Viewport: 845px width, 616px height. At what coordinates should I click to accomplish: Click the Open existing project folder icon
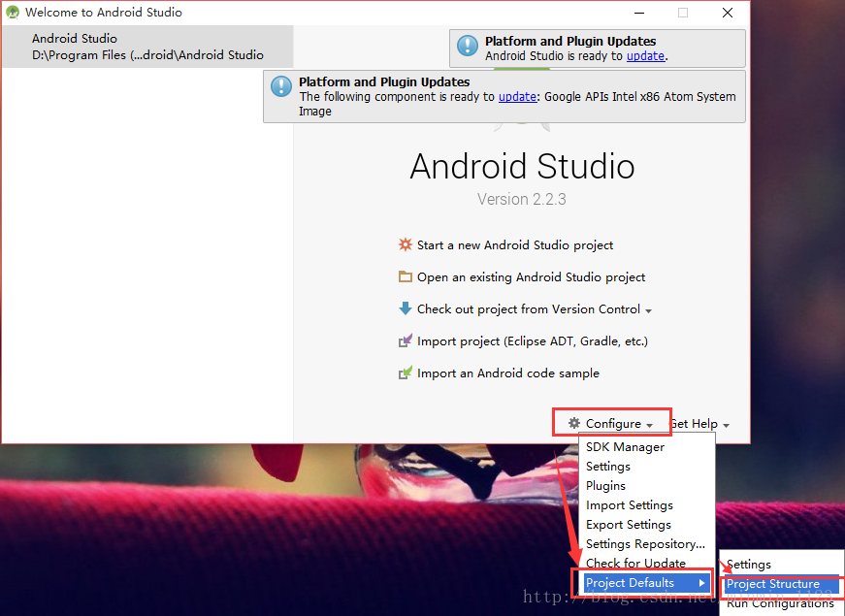click(x=406, y=277)
